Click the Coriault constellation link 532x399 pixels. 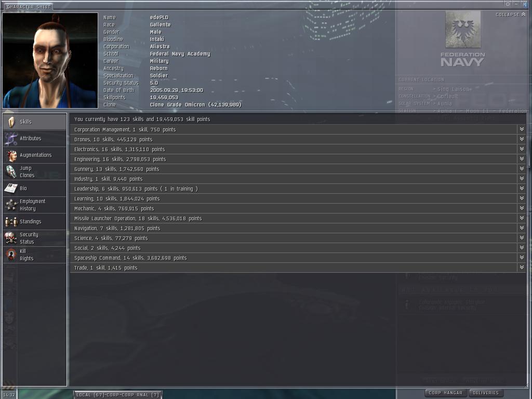point(447,96)
